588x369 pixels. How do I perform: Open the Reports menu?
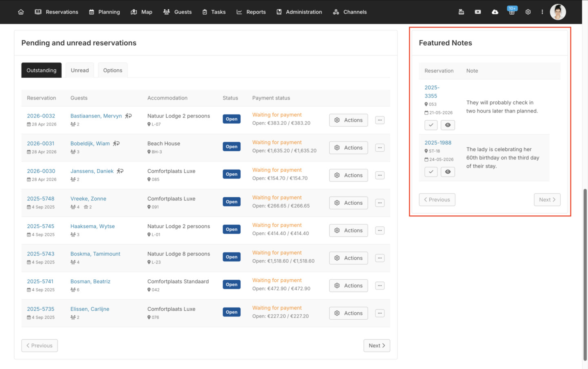coord(251,12)
